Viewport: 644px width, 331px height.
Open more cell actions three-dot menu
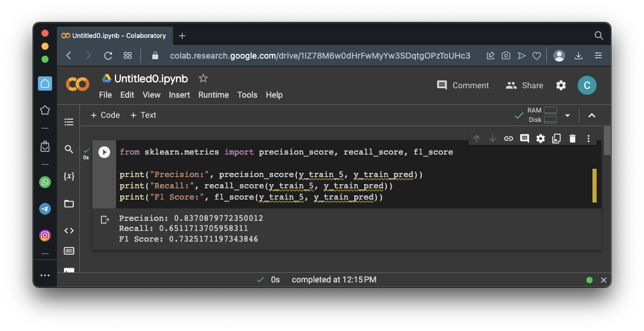588,139
